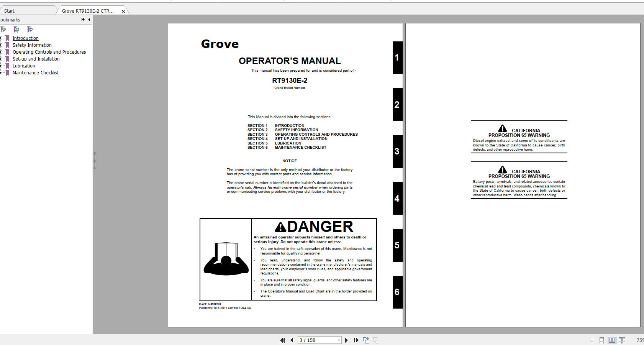This screenshot has height=345, width=644.
Task: Expand the Lubrication bookmark node
Action: coord(1,66)
